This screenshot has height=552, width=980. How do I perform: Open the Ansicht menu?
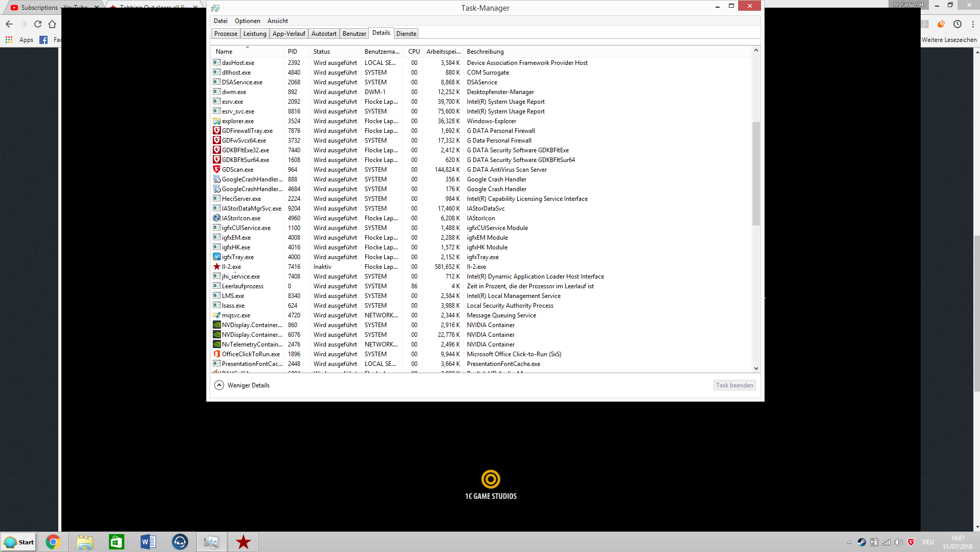pos(278,21)
